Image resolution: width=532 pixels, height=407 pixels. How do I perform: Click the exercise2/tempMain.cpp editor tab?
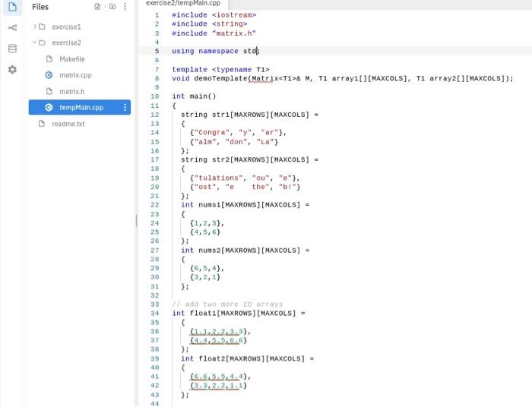click(x=183, y=3)
